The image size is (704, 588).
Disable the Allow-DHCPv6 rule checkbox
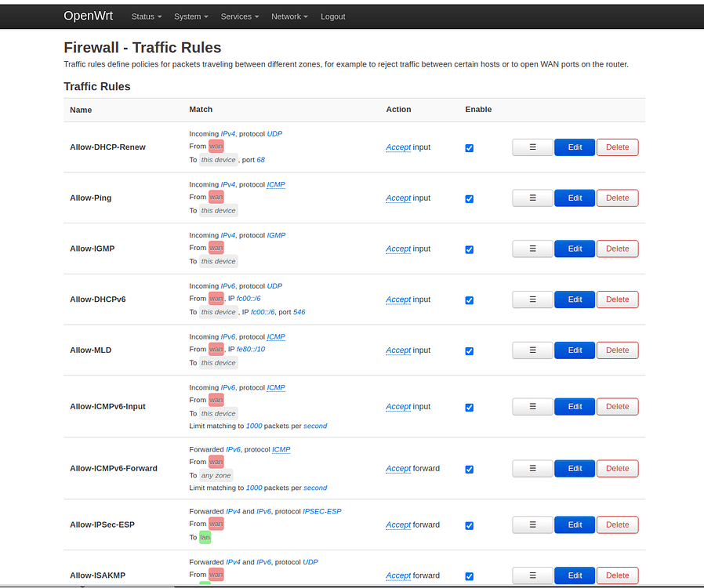point(469,299)
